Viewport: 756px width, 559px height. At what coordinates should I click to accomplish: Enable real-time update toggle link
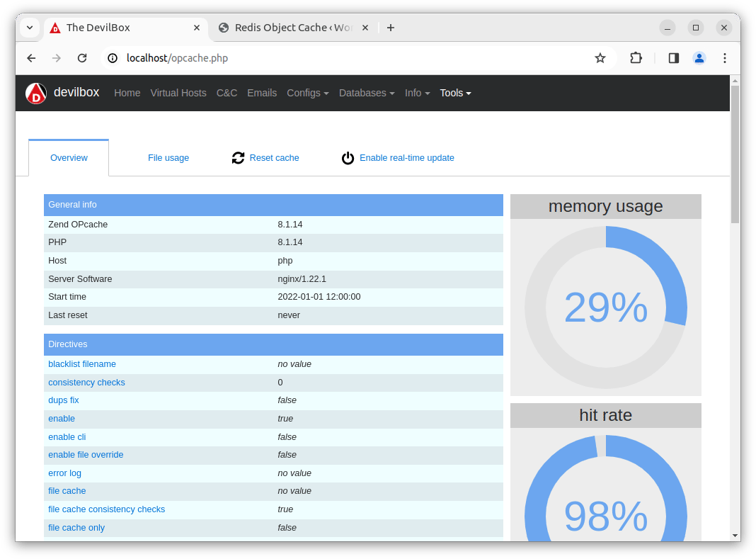tap(406, 158)
